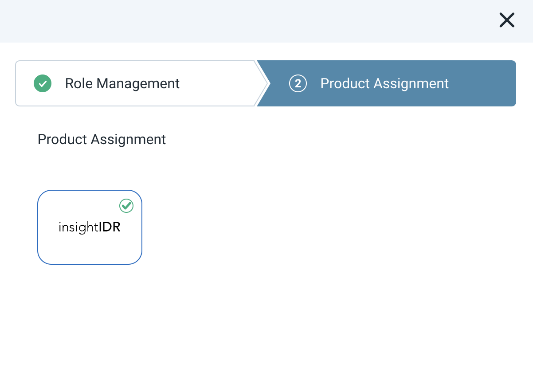Click the completed-step check icon in the stepper
This screenshot has height=392, width=533.
click(43, 83)
